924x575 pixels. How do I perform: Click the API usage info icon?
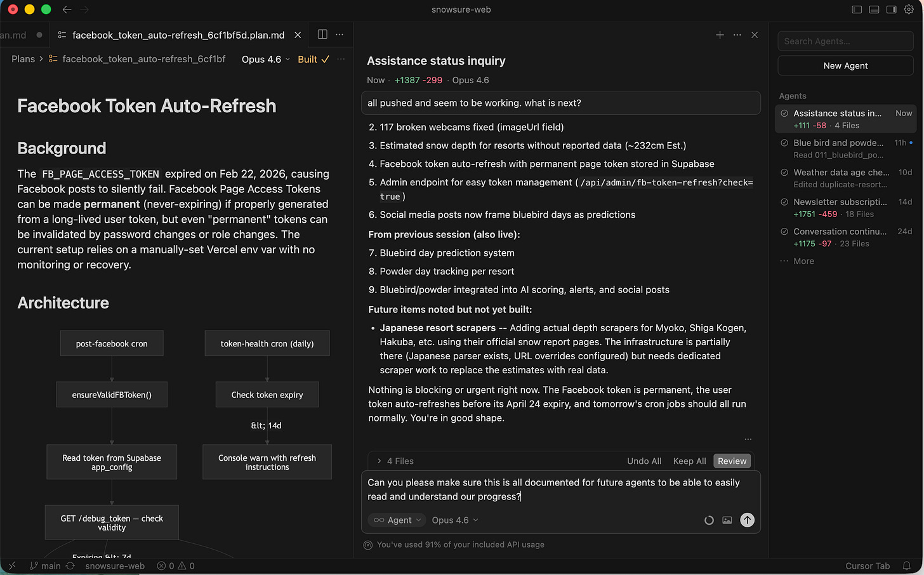click(x=368, y=545)
